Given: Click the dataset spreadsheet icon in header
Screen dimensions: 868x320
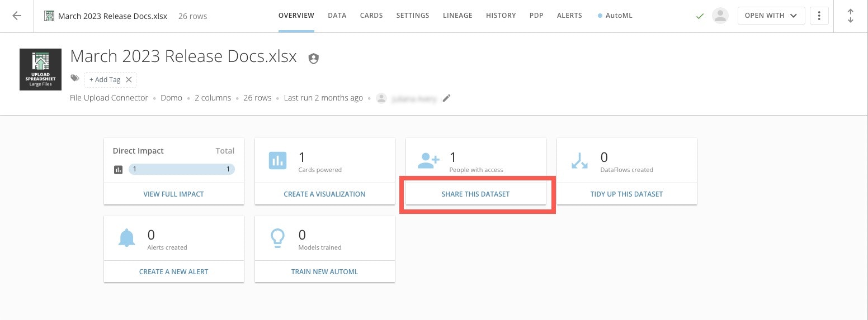Looking at the screenshot, I should tap(49, 16).
